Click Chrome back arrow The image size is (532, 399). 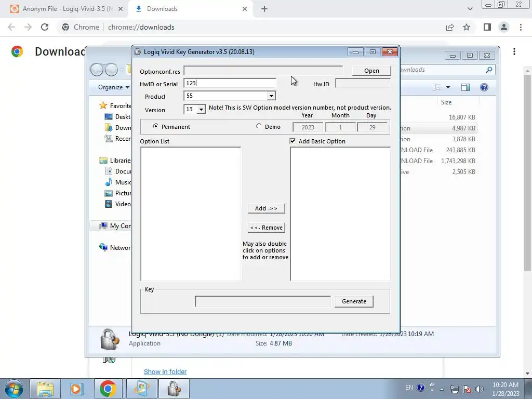11,27
